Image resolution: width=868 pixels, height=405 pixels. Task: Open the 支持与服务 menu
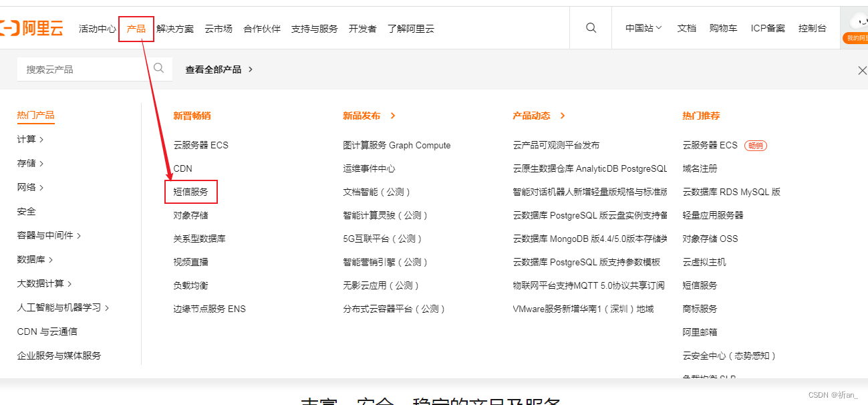coord(315,29)
